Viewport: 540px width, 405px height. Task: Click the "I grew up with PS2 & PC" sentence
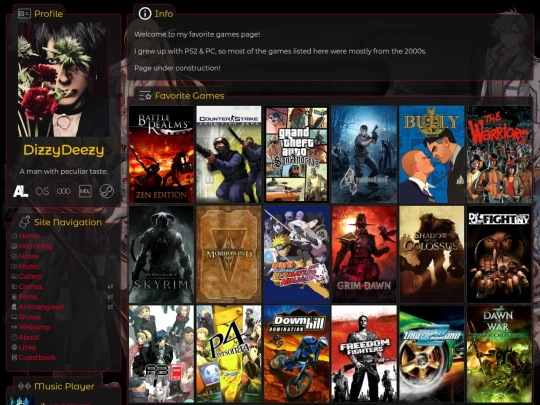coord(280,51)
